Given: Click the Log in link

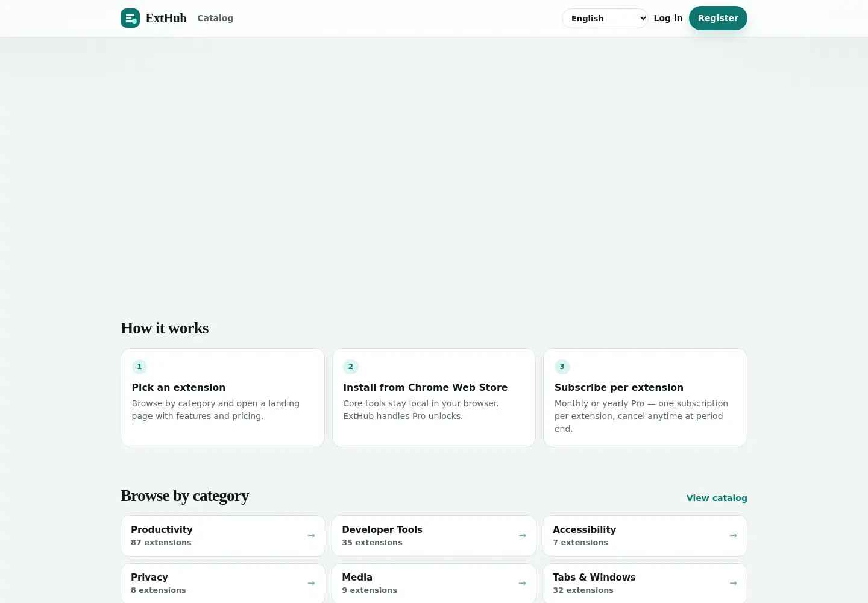Looking at the screenshot, I should (x=668, y=18).
